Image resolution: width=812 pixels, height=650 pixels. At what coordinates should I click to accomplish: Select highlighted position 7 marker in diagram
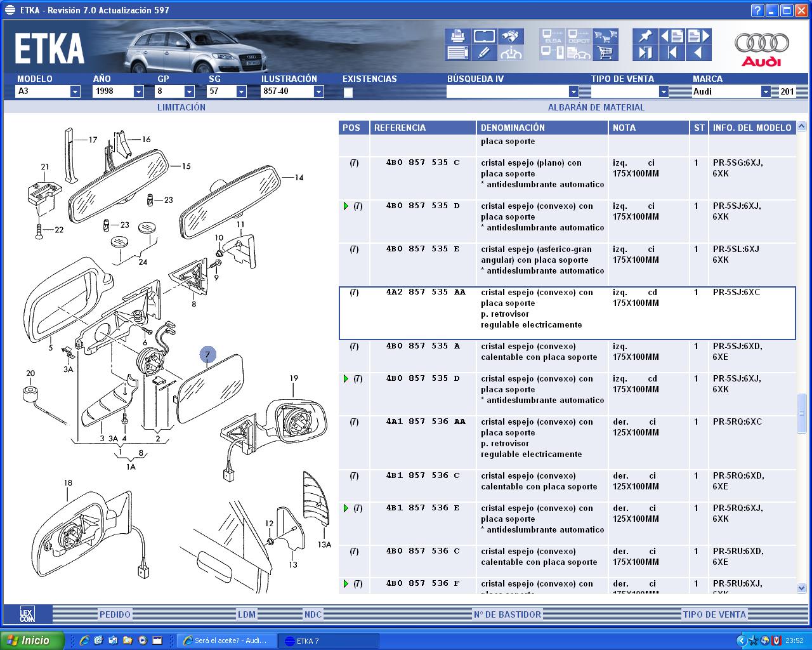click(x=207, y=355)
